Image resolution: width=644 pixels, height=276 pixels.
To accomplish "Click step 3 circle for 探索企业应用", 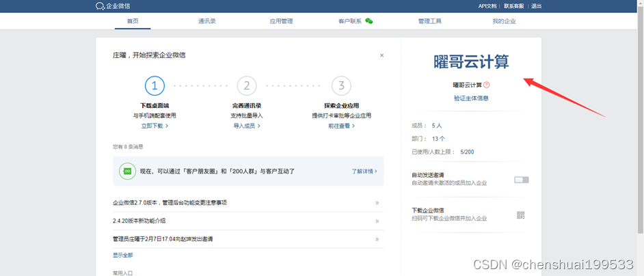I will 341,86.
